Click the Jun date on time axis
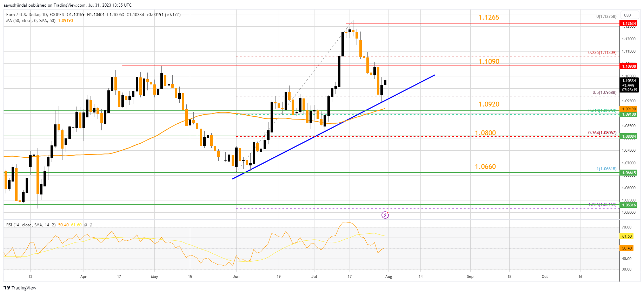The image size is (644, 294). [x=236, y=276]
